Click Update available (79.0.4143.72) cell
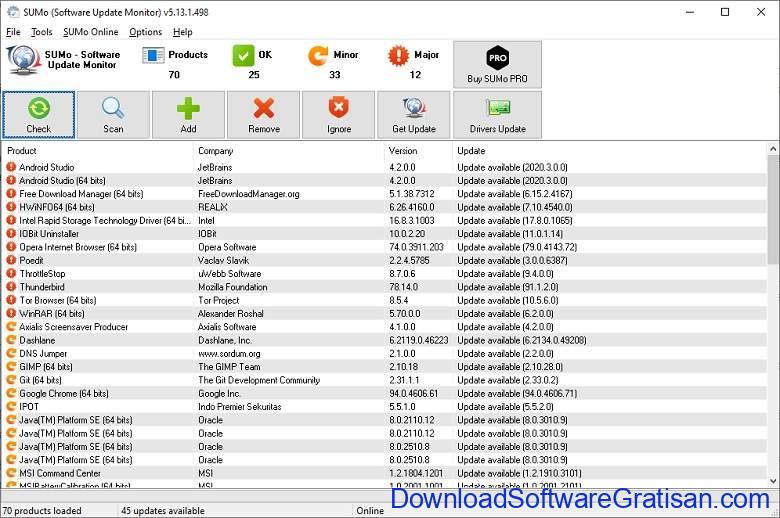 (517, 247)
